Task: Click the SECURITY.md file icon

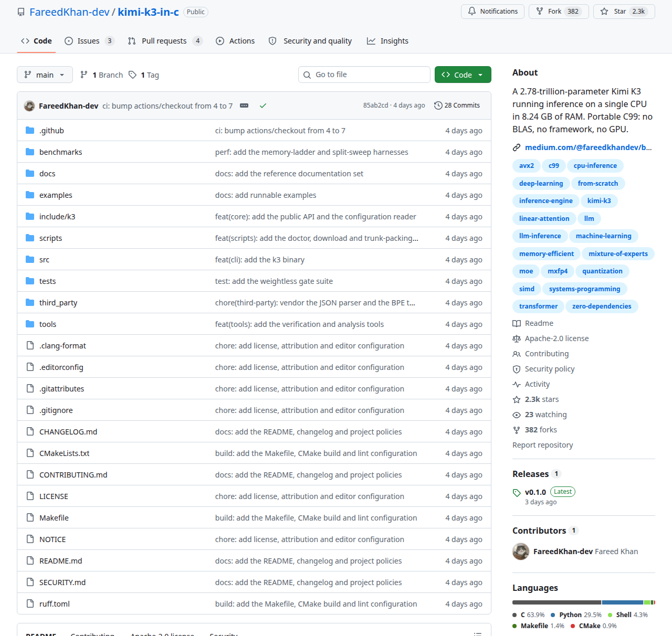Action: point(30,582)
